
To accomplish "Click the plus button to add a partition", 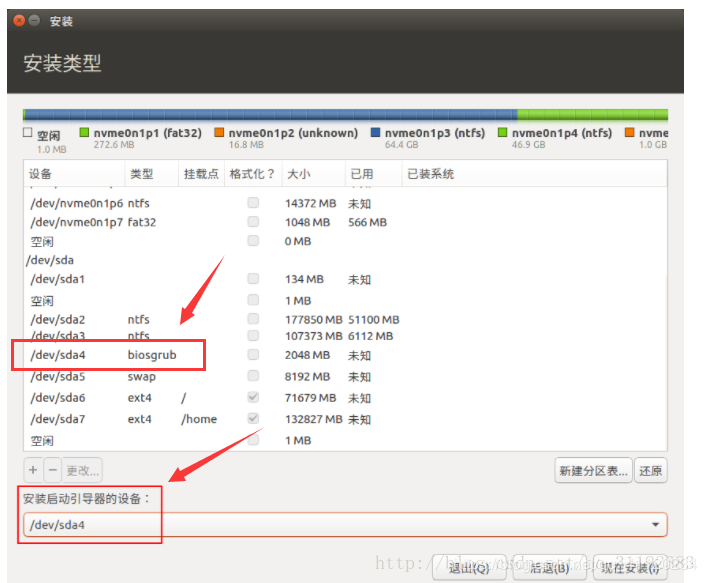I will (x=33, y=470).
